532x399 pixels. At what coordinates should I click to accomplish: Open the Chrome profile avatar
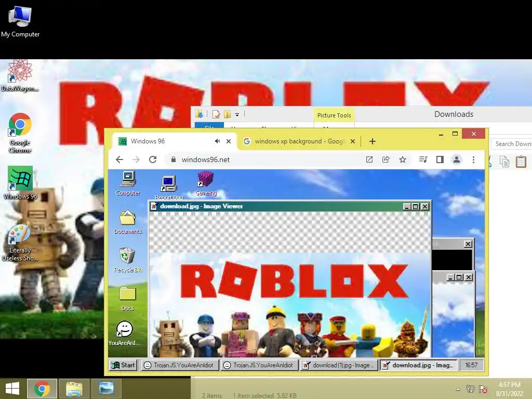[x=457, y=159]
